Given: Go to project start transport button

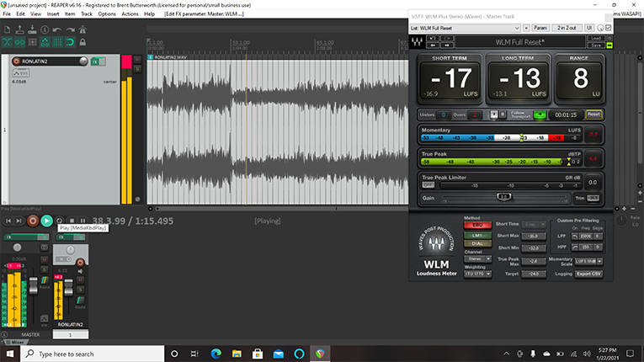Looking at the screenshot, I should point(8,221).
